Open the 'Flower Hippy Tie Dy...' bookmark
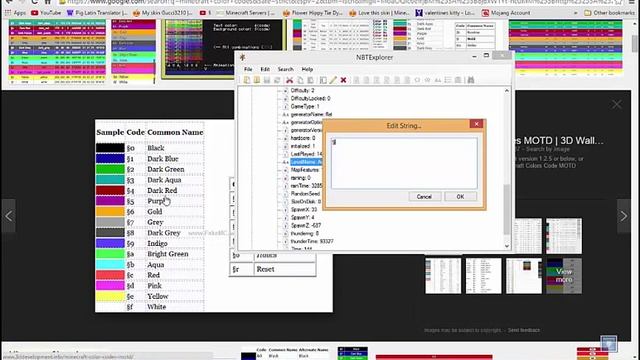Screen dimensions: 640x360 (313, 13)
